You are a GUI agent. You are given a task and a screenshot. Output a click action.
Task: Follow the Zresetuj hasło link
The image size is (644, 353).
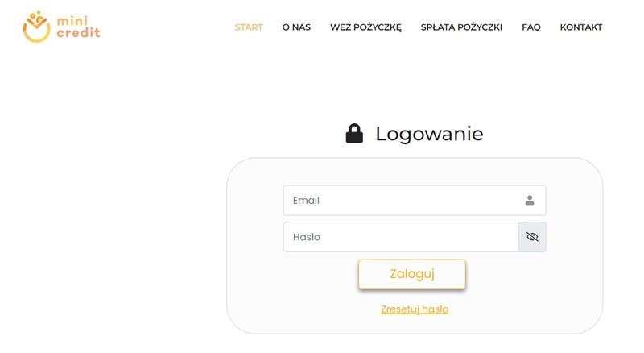pyautogui.click(x=415, y=309)
